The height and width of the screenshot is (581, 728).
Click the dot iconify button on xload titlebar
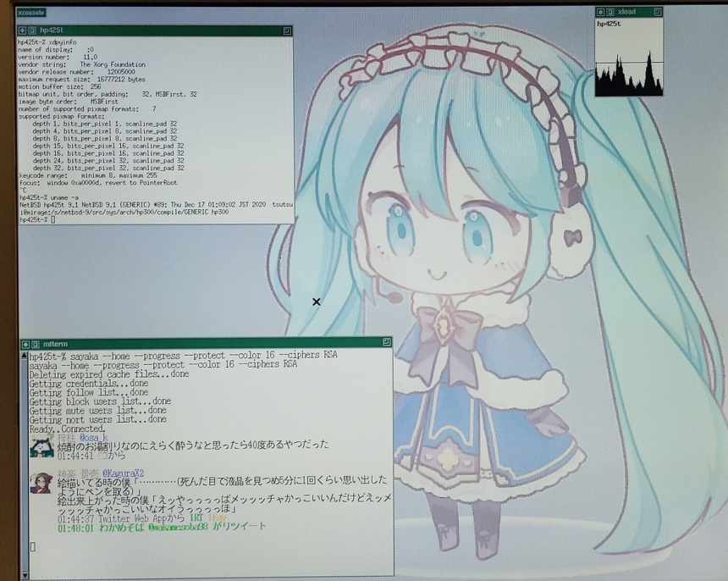[601, 12]
